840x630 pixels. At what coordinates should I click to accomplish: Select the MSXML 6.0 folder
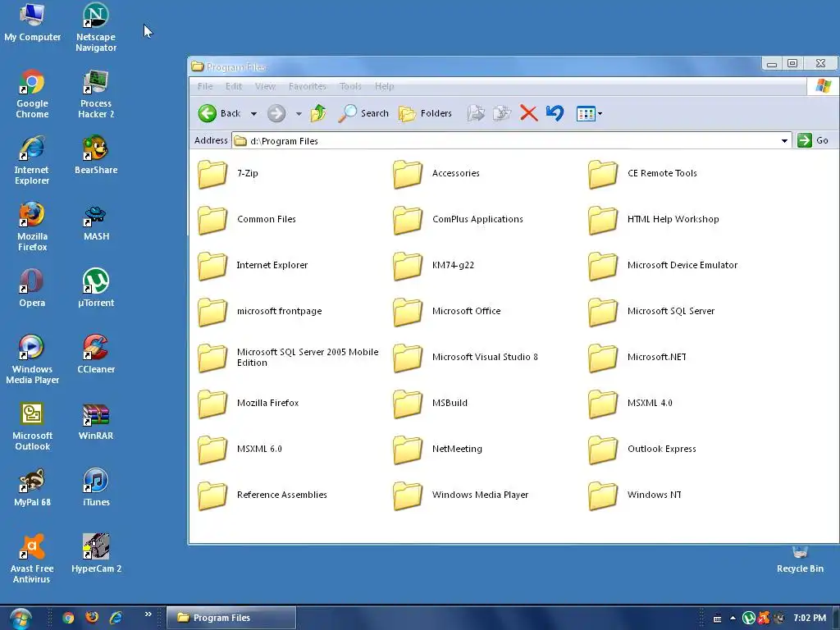(240, 450)
